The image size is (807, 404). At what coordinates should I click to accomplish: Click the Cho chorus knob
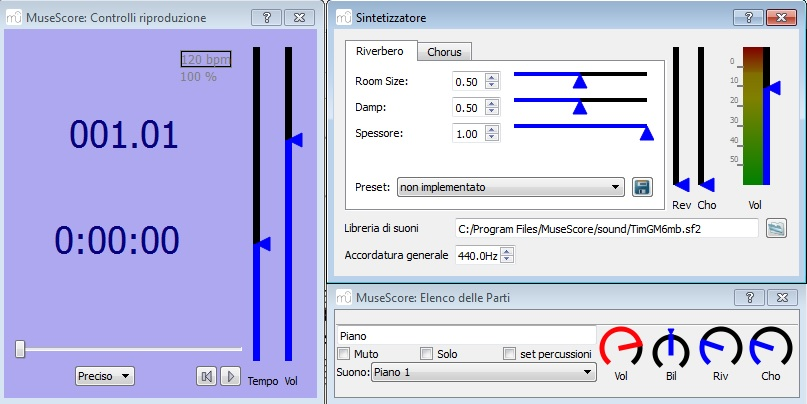[770, 349]
